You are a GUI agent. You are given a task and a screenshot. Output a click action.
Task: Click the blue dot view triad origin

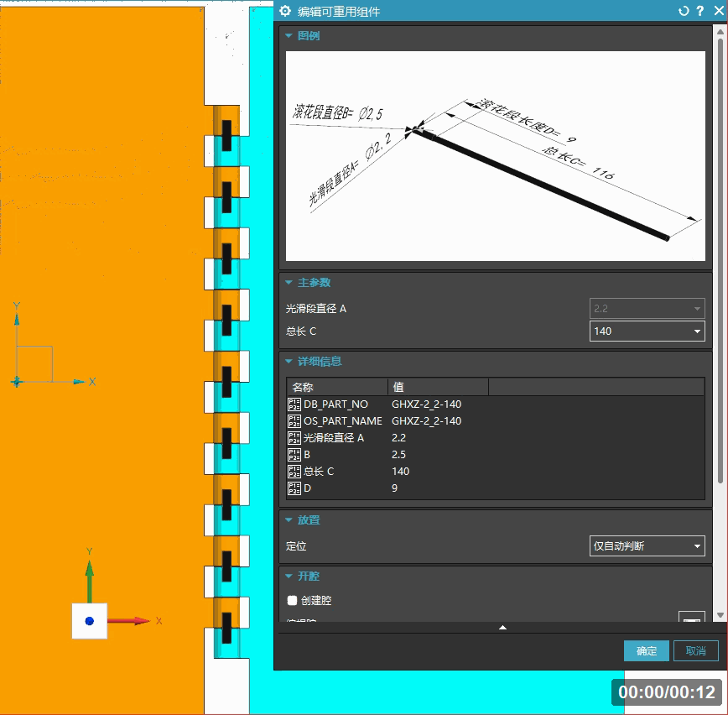coord(90,621)
